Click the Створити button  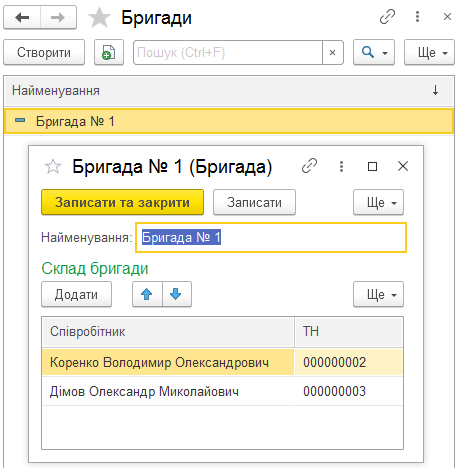pos(44,52)
